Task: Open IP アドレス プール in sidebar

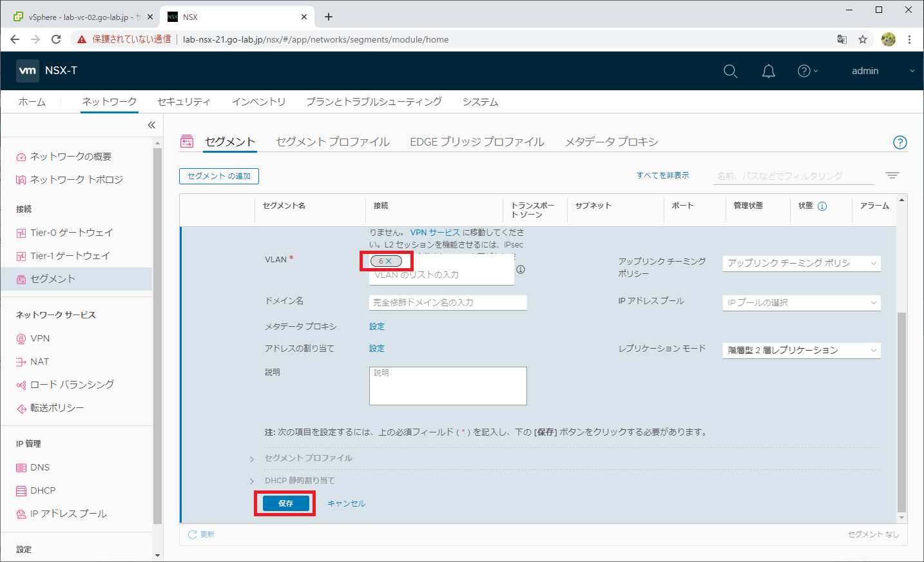Action: (68, 514)
